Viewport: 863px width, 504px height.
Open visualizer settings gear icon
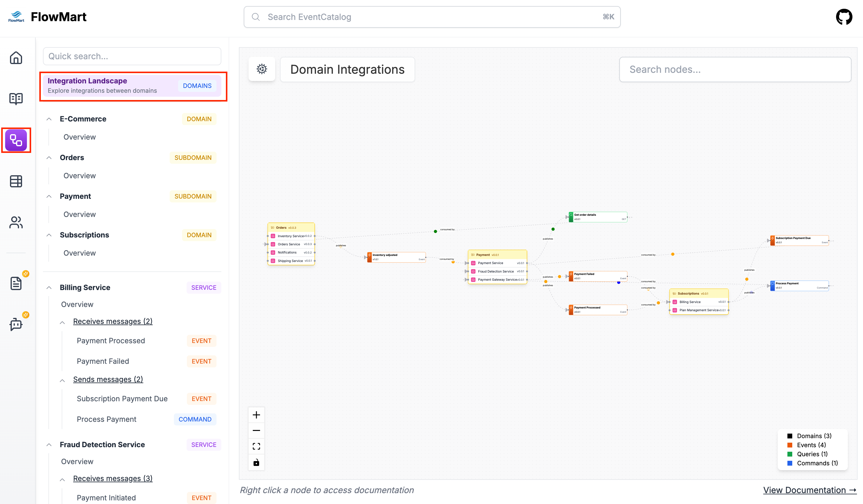coord(262,69)
